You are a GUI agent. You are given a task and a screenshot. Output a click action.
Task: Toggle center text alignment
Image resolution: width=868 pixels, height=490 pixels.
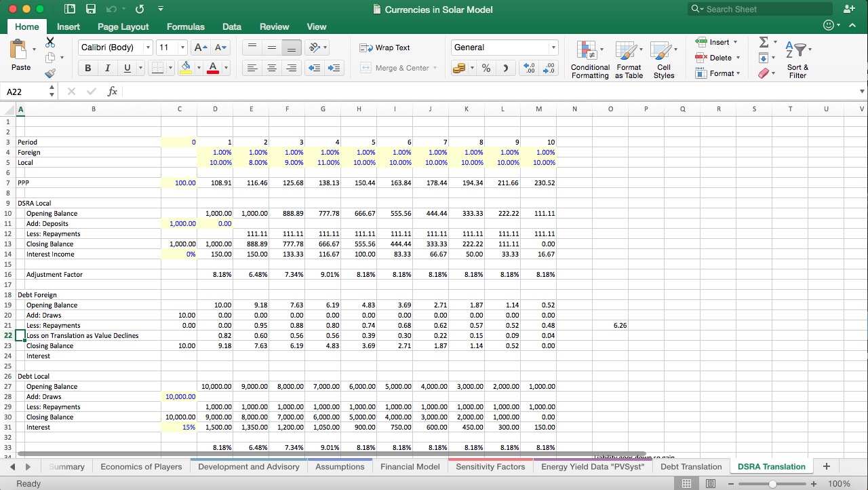pos(272,68)
